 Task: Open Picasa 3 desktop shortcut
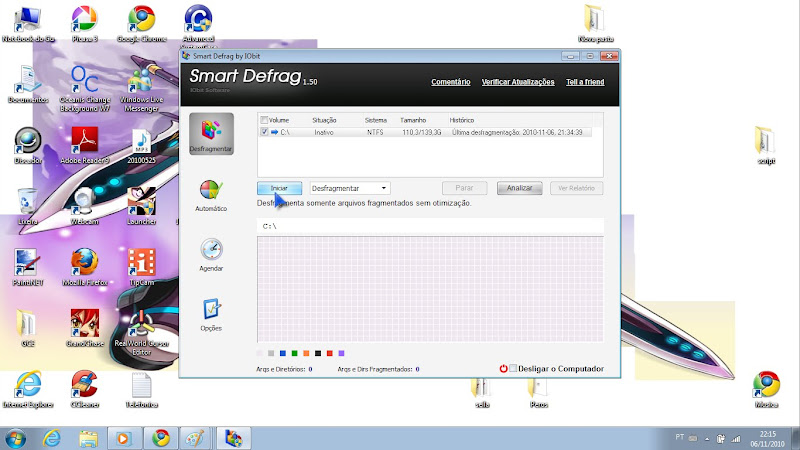click(85, 23)
